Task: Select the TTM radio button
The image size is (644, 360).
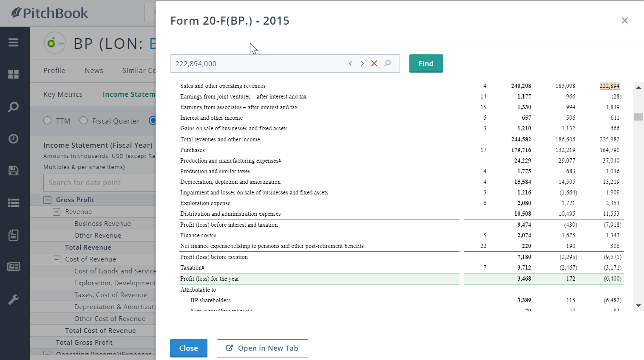Action: coord(48,121)
